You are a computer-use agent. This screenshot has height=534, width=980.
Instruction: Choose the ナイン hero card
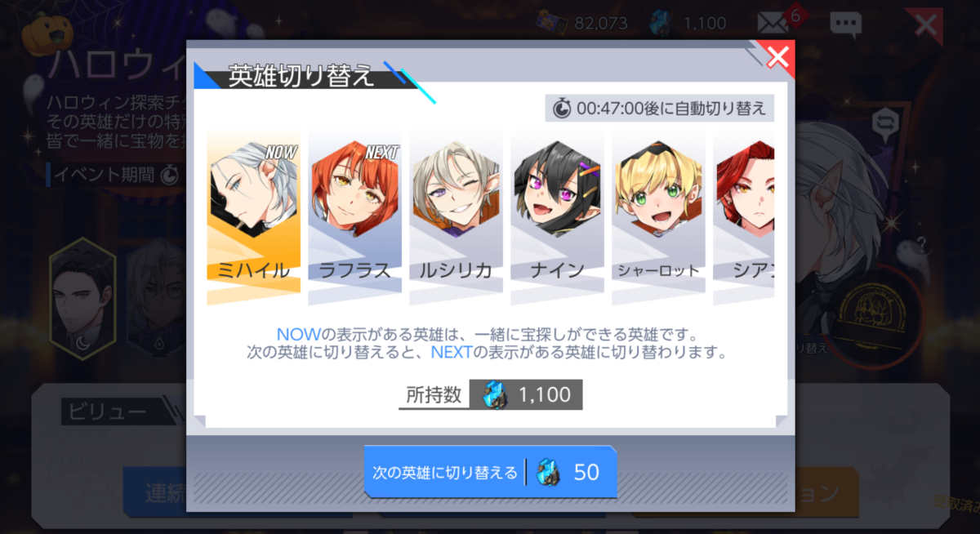pos(557,216)
